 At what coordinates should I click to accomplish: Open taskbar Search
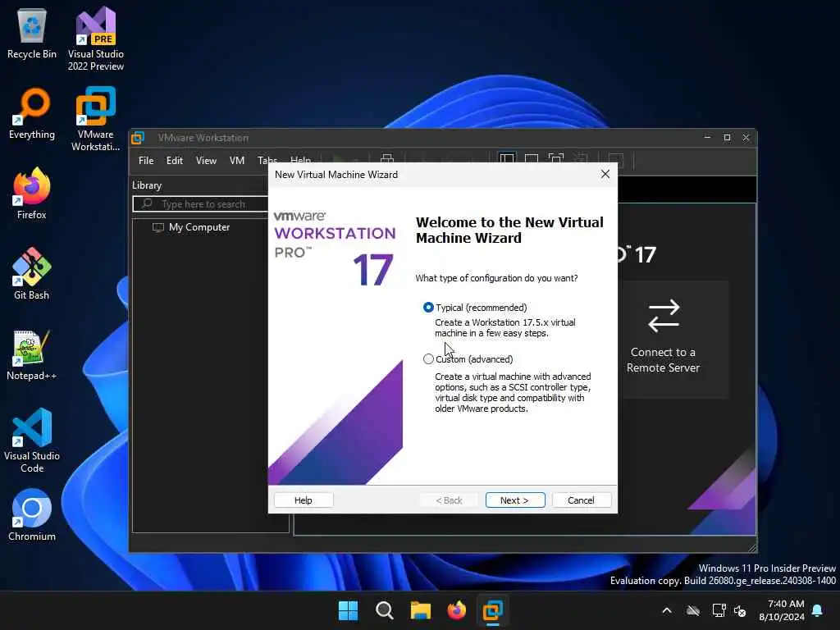point(385,610)
